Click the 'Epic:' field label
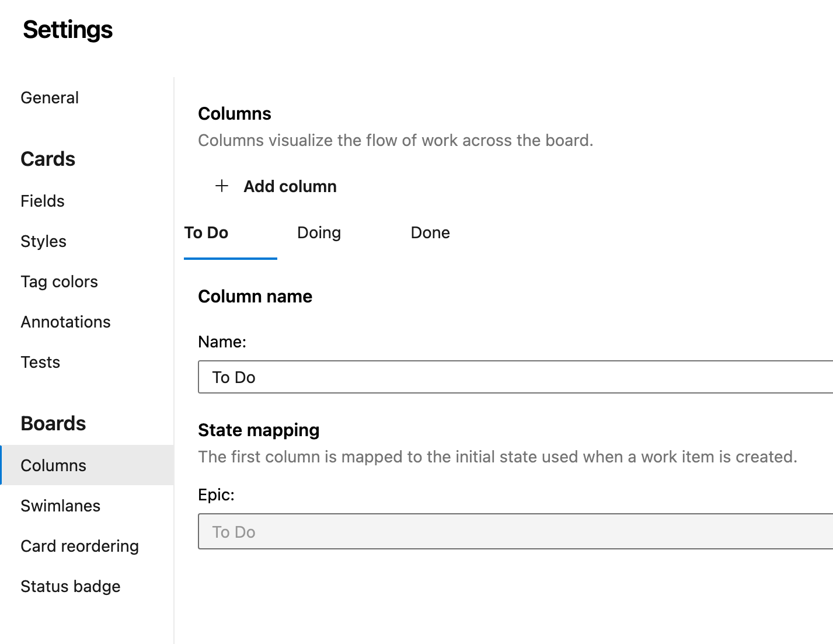Screen dimensions: 833x644 (x=216, y=495)
